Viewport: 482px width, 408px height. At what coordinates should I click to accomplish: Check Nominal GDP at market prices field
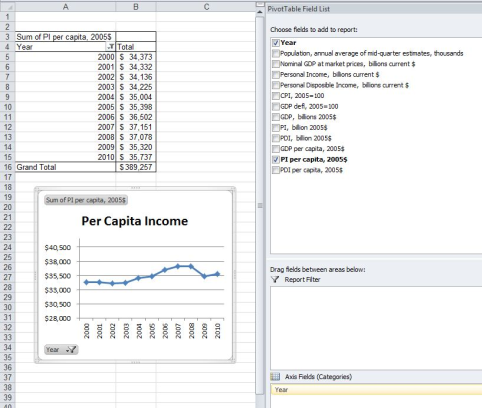point(276,64)
